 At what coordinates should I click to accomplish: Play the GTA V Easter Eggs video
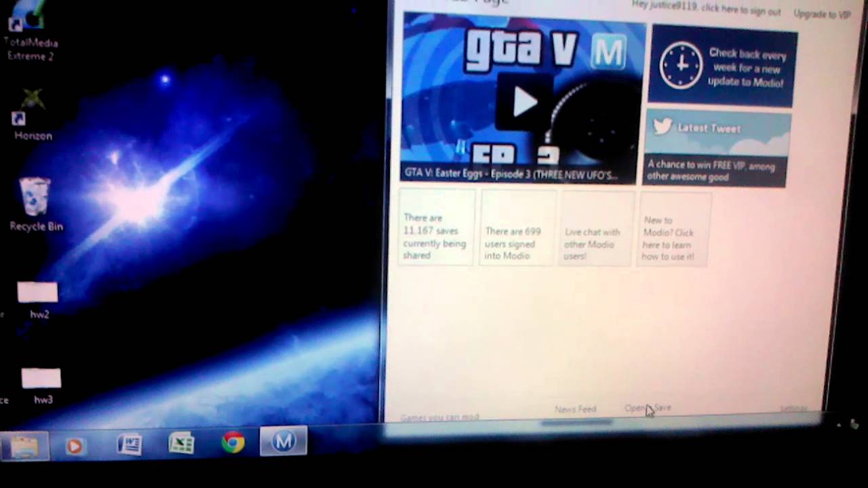coord(524,102)
